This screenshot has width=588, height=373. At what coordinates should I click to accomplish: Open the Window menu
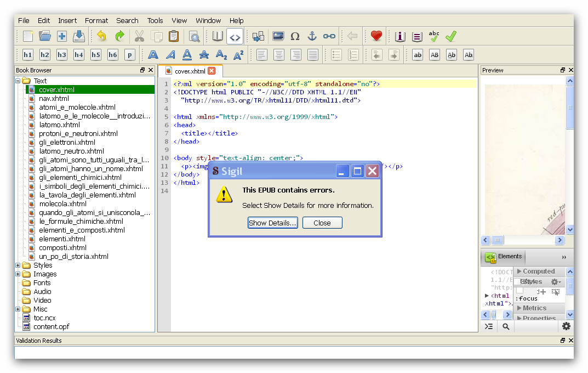[208, 21]
